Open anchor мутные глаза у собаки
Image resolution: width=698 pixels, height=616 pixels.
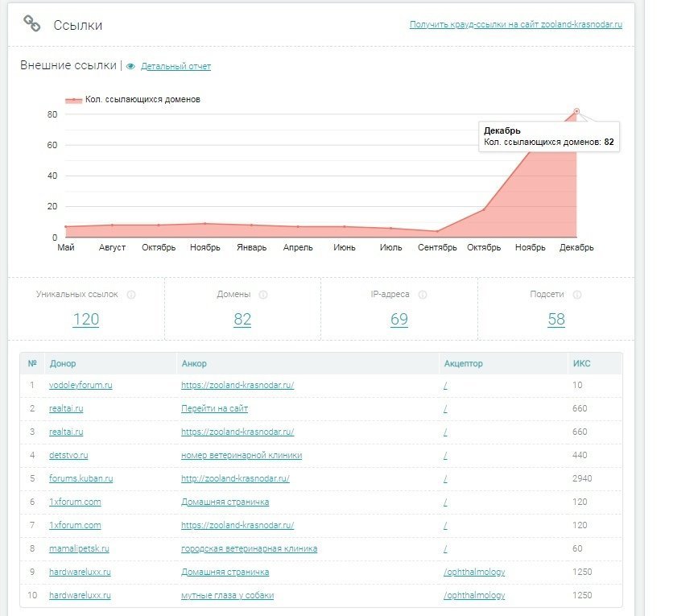[228, 596]
